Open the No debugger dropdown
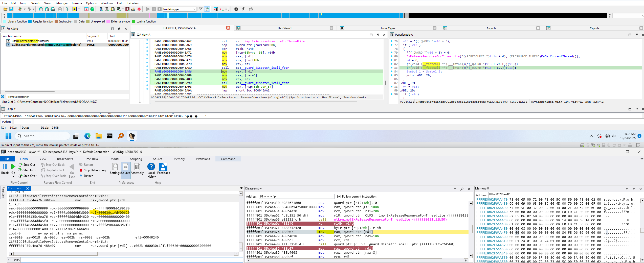The height and width of the screenshot is (263, 644). tap(180, 9)
